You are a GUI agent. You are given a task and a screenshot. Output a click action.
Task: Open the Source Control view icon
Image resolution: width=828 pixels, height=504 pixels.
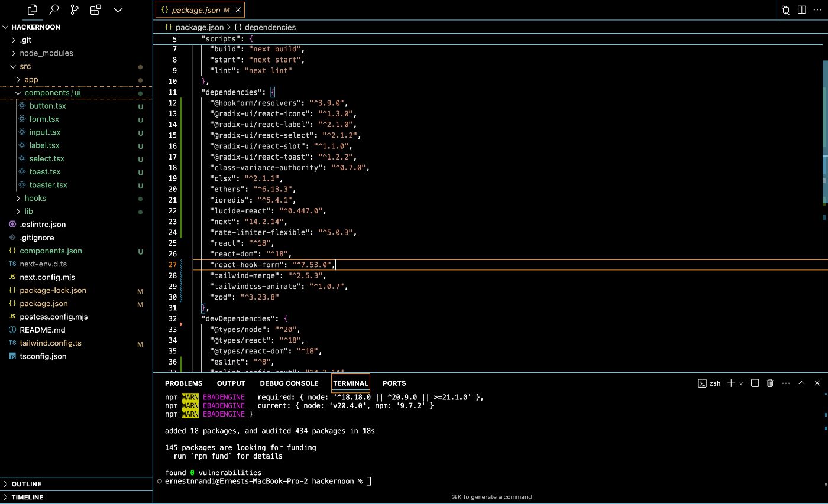[x=75, y=9]
